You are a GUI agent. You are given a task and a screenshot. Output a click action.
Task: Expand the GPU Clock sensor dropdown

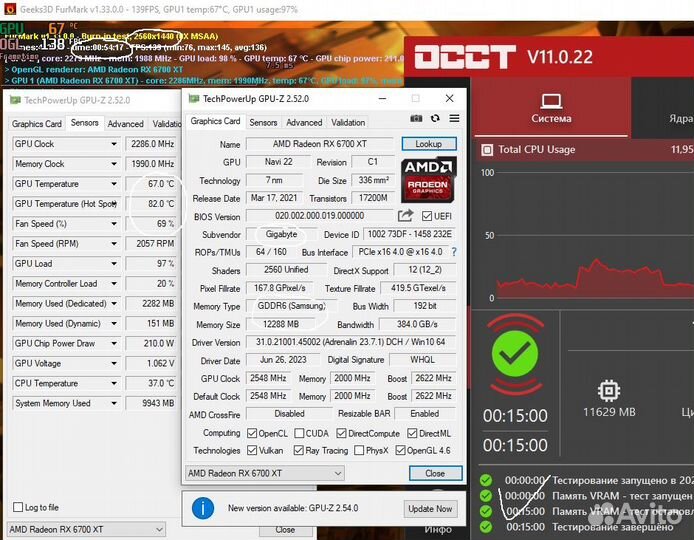coord(114,144)
